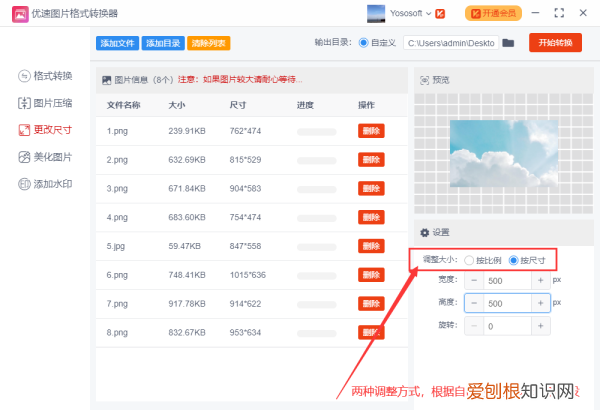Delete 1.png from the list
Image resolution: width=600 pixels, height=410 pixels.
pyautogui.click(x=371, y=131)
